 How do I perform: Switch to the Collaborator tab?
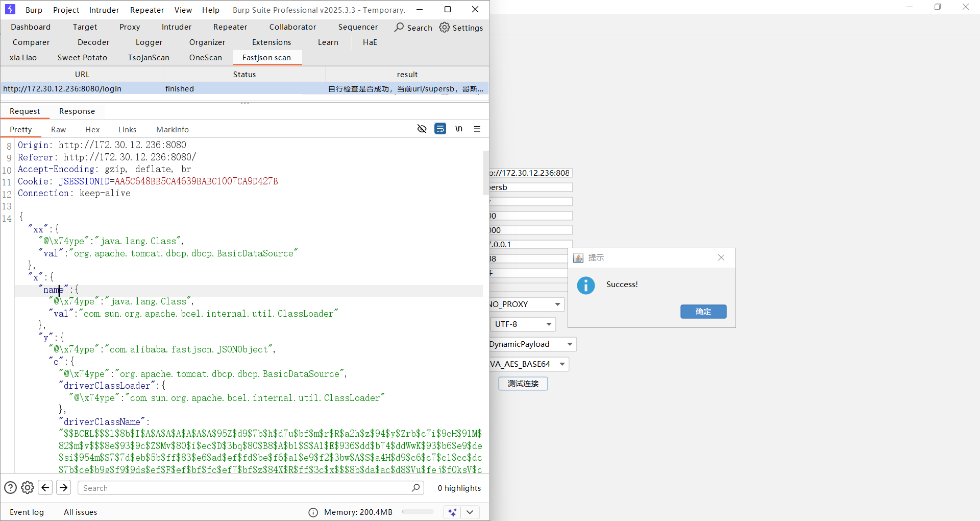(293, 27)
